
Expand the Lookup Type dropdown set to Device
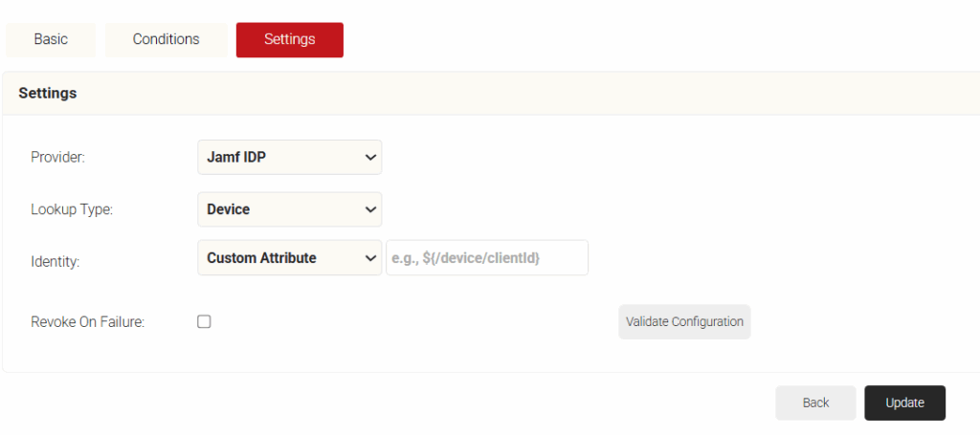[289, 209]
